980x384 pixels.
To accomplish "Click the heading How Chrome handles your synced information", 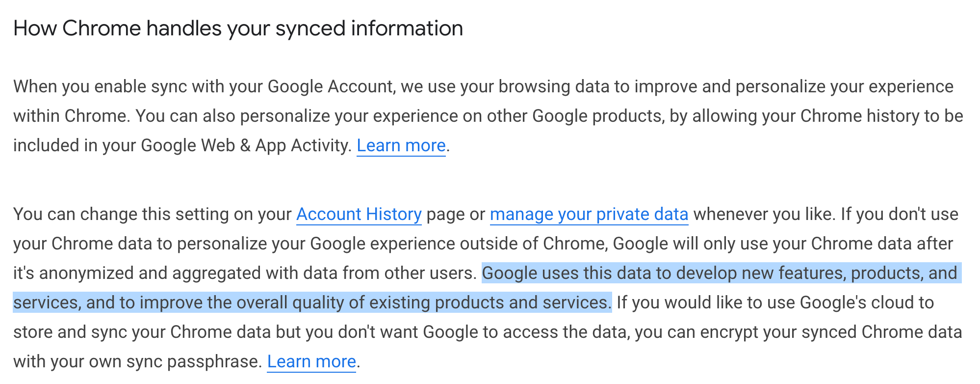I will pos(238,28).
